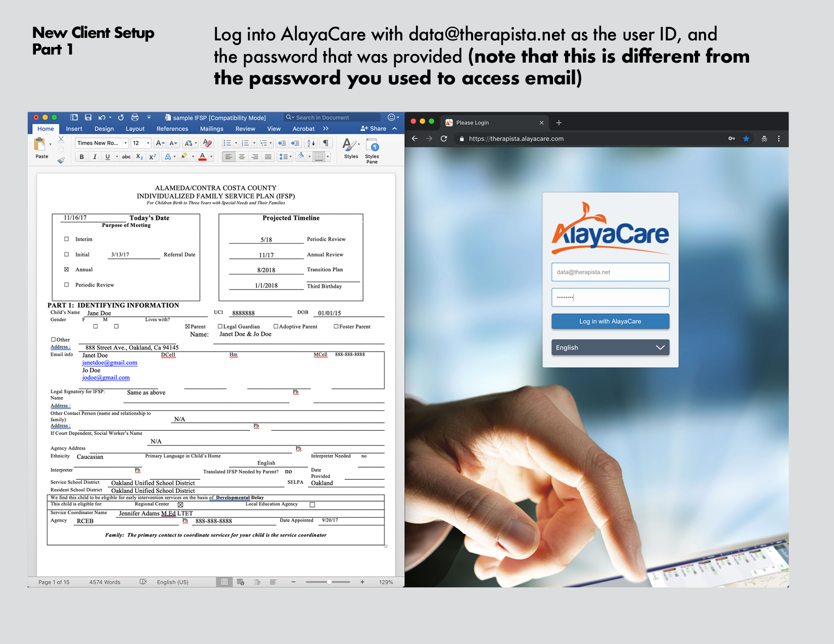
Task: Switch to the Design ribbon tab
Action: pyautogui.click(x=104, y=129)
